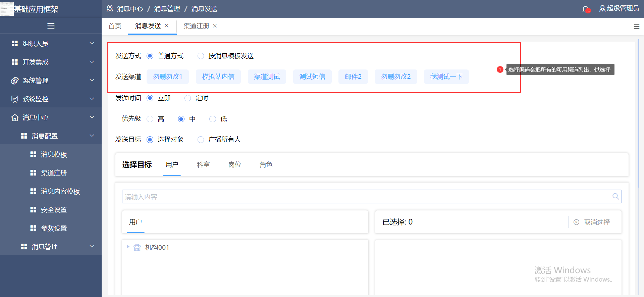Choose 立即 send time radio
Viewport: 644px width, 297px height.
coord(150,98)
